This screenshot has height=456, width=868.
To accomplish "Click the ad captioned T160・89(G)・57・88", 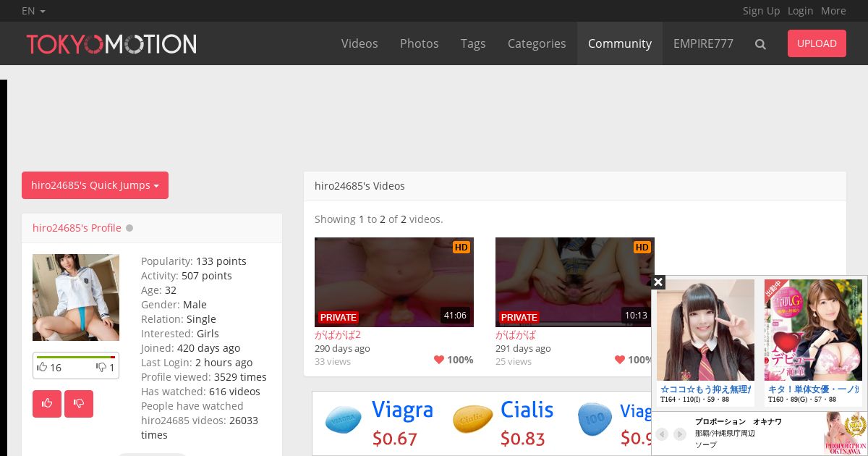I will click(814, 342).
